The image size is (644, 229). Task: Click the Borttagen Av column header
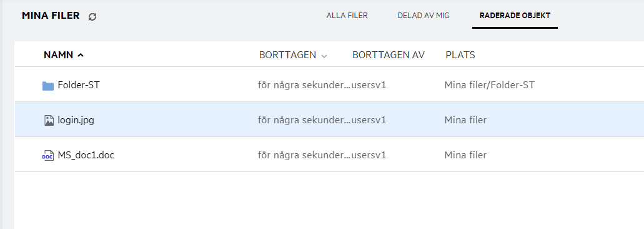pyautogui.click(x=389, y=55)
